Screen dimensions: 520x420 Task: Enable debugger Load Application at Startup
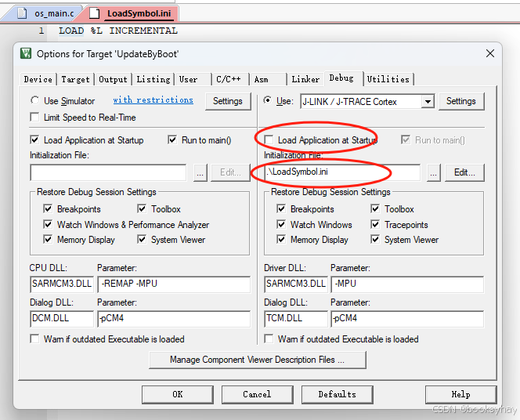[269, 139]
